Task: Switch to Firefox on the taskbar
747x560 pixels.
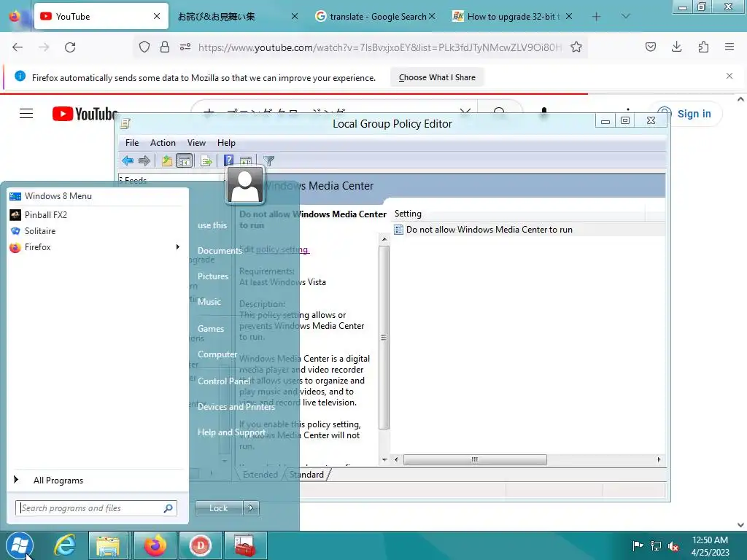Action: [155, 545]
